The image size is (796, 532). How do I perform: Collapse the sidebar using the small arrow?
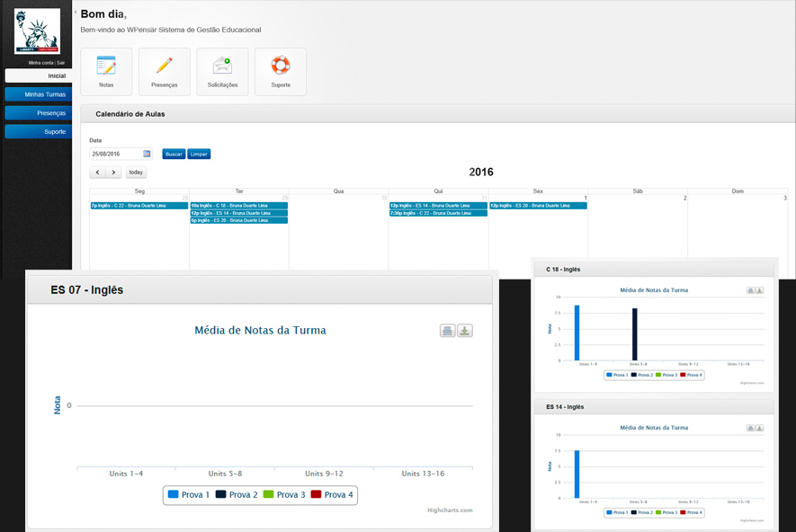click(75, 13)
